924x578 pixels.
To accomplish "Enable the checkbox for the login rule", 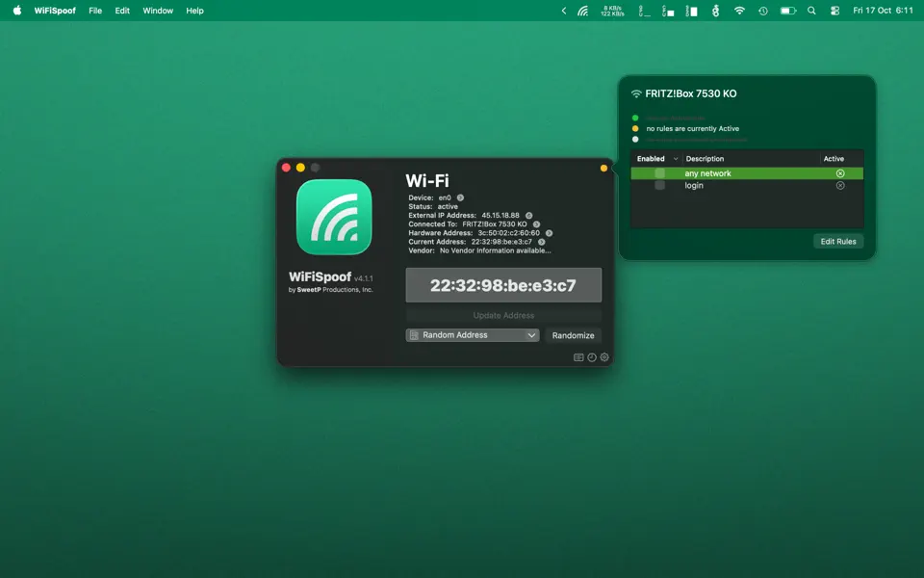I will point(660,185).
